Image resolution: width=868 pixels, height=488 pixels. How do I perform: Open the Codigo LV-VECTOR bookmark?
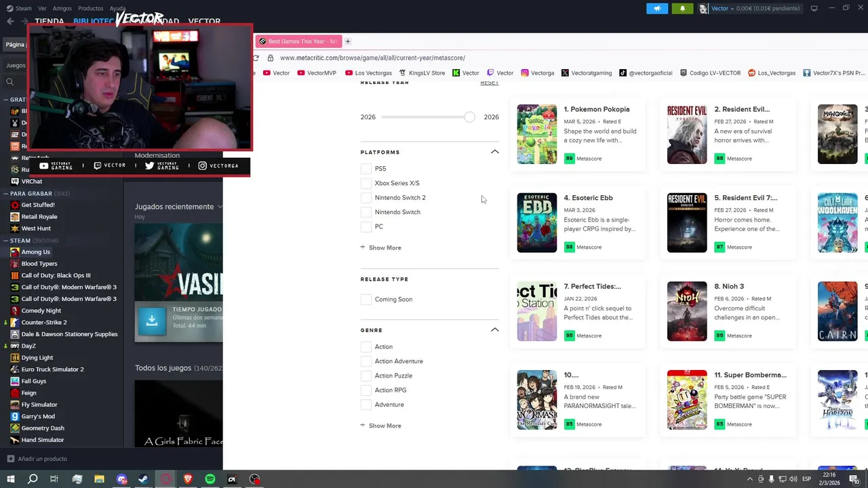pos(710,73)
